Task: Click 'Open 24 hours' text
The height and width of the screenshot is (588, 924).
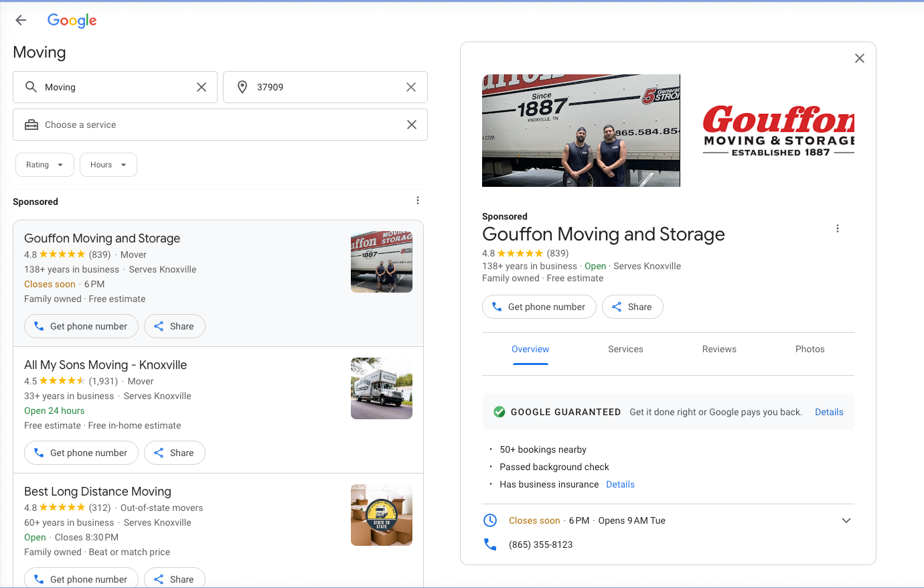Action: click(54, 411)
